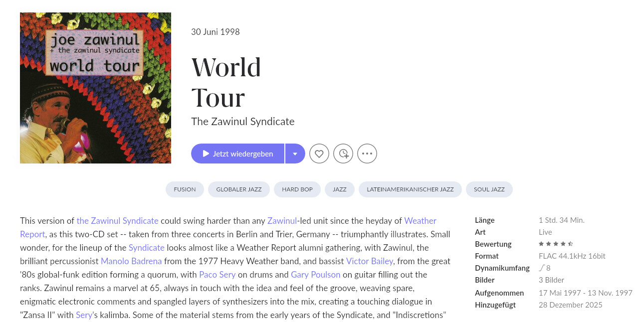Follow the Weather Report link

pos(420,221)
